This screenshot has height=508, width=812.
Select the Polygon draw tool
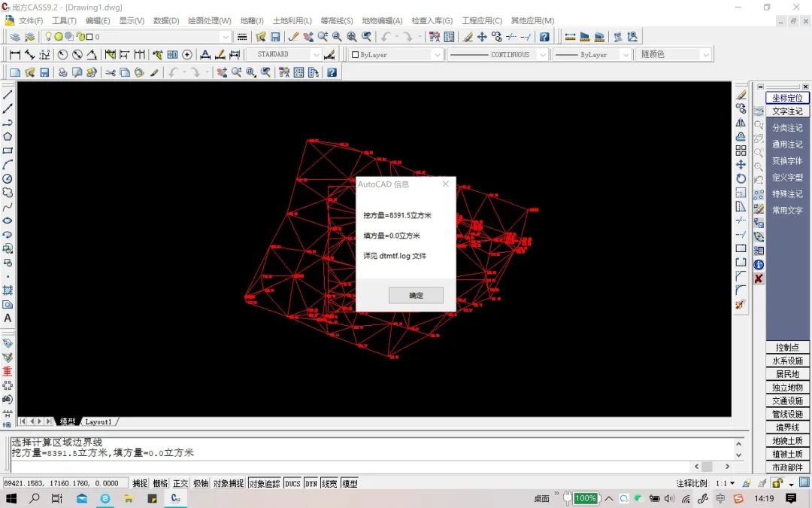coord(8,136)
